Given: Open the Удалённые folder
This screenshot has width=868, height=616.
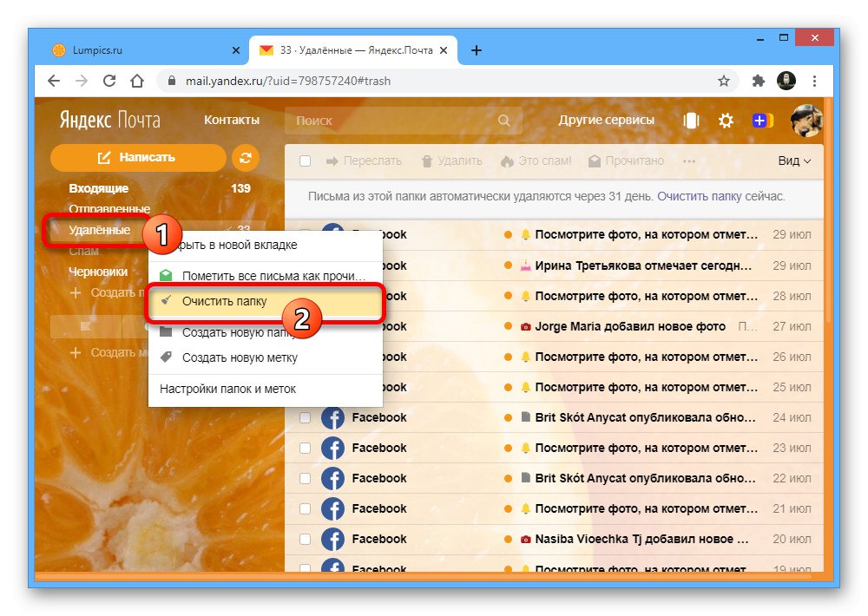Looking at the screenshot, I should [99, 230].
